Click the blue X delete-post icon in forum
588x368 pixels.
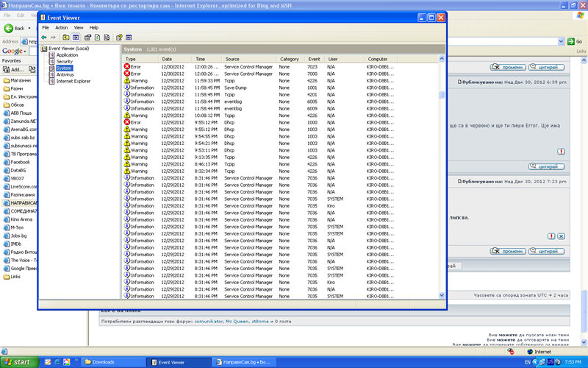tap(561, 236)
